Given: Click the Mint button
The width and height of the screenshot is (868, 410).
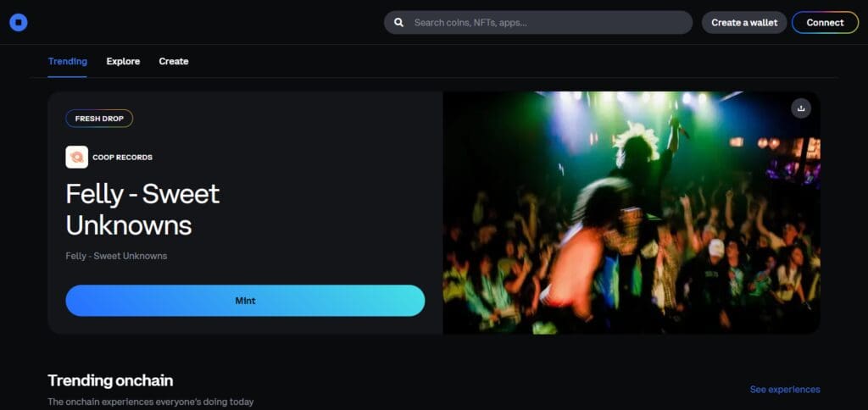Looking at the screenshot, I should pyautogui.click(x=245, y=301).
